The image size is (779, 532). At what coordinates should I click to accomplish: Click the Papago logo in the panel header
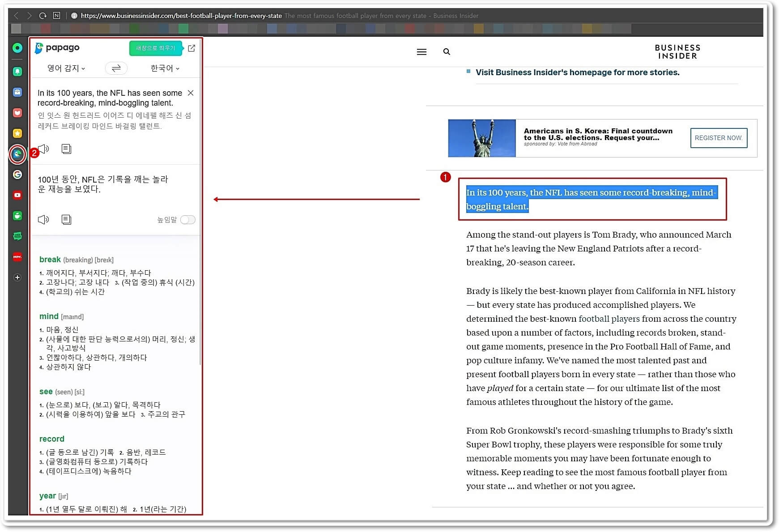pos(57,47)
